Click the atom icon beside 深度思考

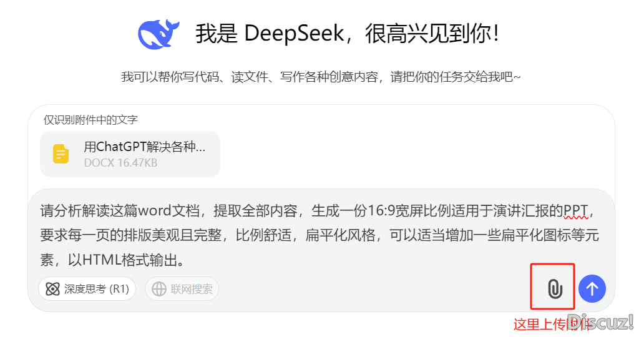[x=52, y=289]
